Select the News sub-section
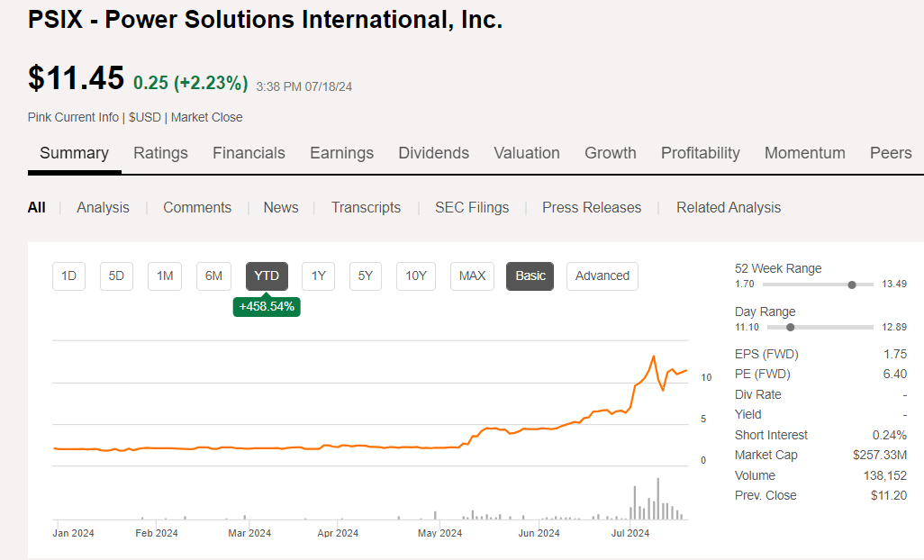924x560 pixels. [x=280, y=207]
